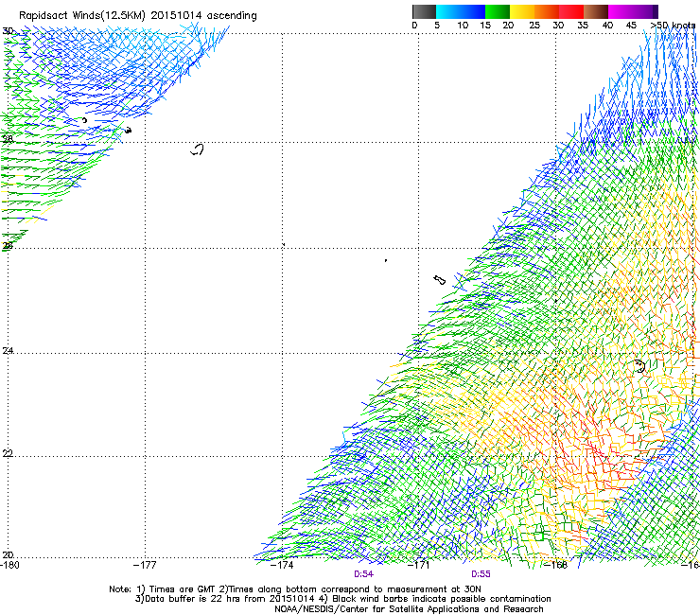Click the -171 longitude axis label
The height and width of the screenshot is (615, 700).
[x=419, y=565]
